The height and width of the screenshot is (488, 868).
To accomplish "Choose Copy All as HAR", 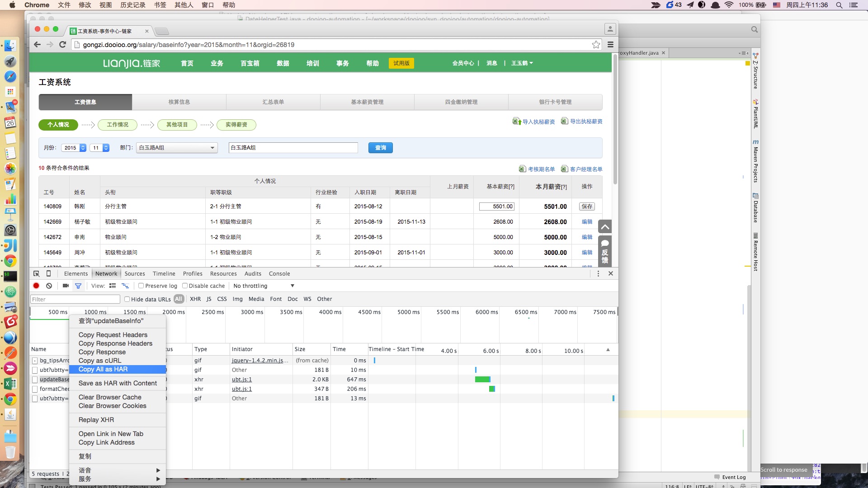I will click(x=118, y=369).
